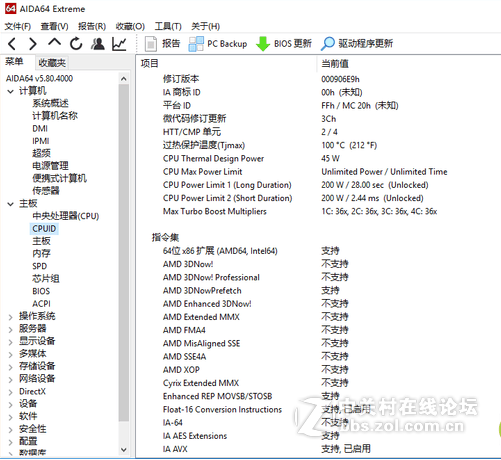The height and width of the screenshot is (460, 501).
Task: Go forward with the right arrow icon
Action: pyautogui.click(x=33, y=44)
